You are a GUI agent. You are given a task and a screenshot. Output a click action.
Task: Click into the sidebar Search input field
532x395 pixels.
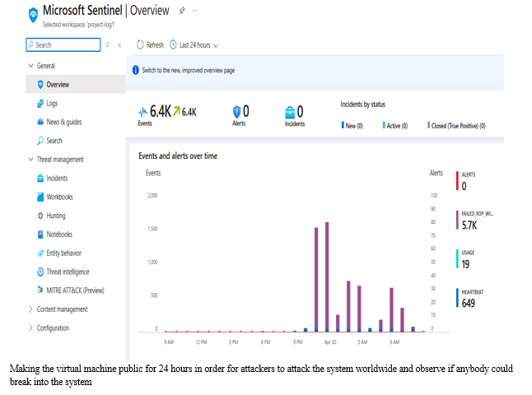[x=63, y=44]
